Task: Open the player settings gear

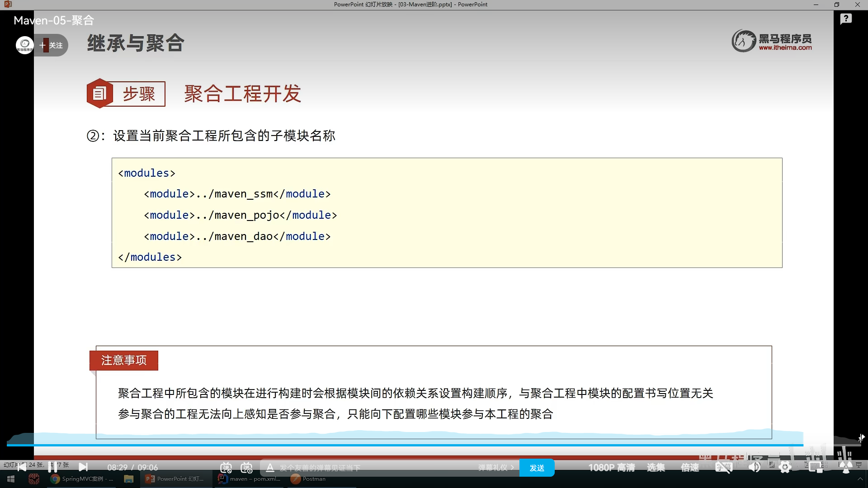Action: [785, 468]
